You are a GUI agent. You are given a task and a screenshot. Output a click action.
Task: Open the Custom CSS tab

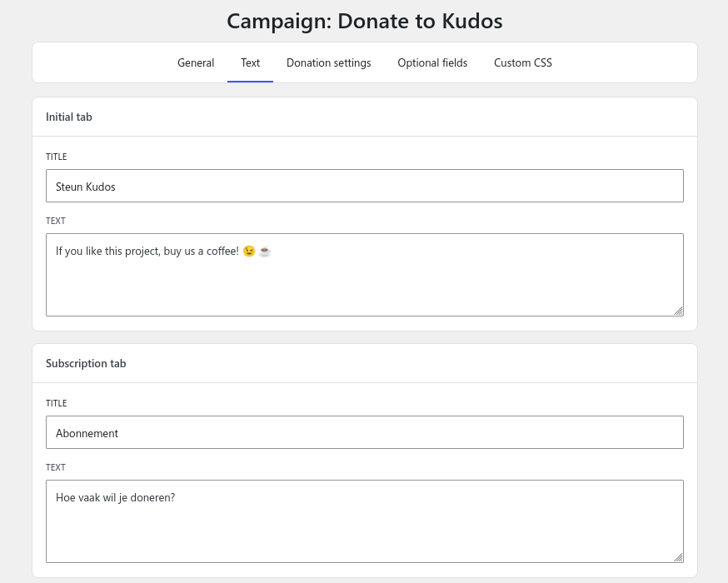click(522, 62)
